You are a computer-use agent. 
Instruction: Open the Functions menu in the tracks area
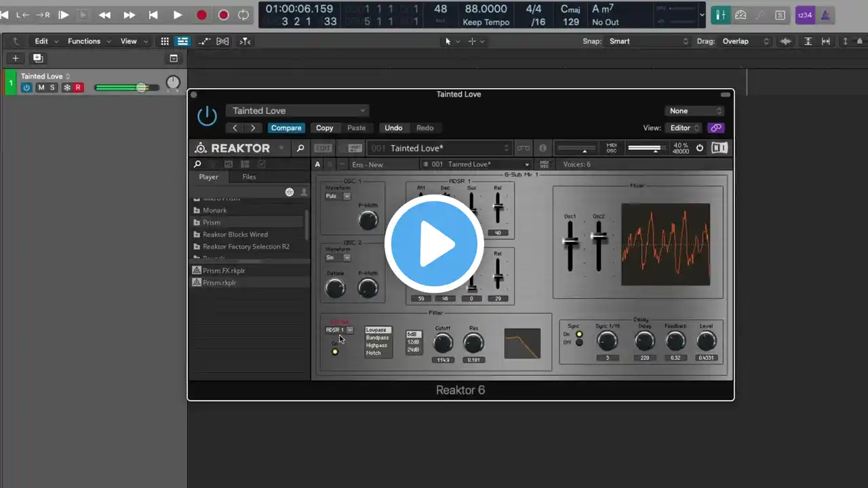tap(88, 41)
